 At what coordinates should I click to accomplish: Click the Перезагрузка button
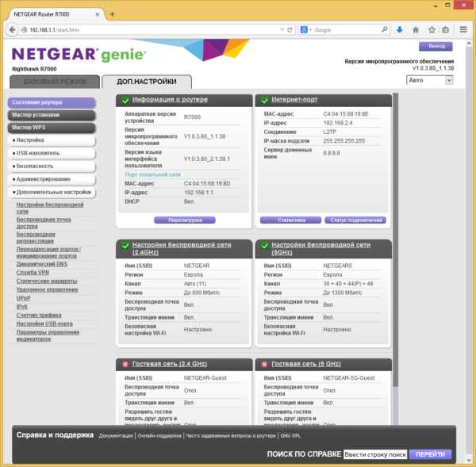coord(185,220)
